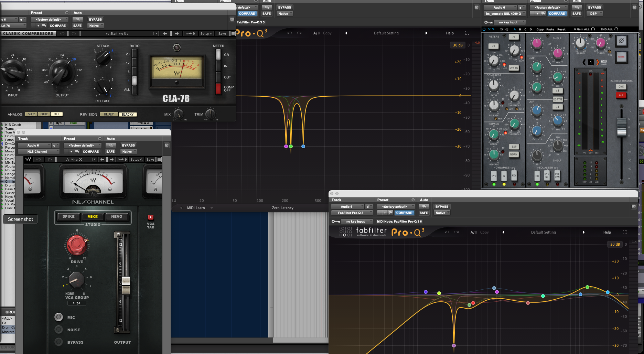Image resolution: width=644 pixels, height=354 pixels.
Task: Set ANALOG to 50Hz on CLA-76
Action: [x=31, y=114]
